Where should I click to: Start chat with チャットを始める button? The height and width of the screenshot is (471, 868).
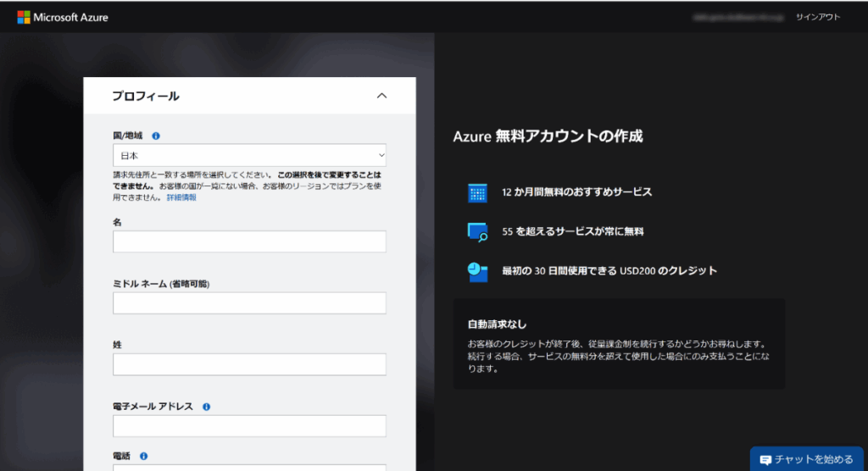tap(809, 459)
